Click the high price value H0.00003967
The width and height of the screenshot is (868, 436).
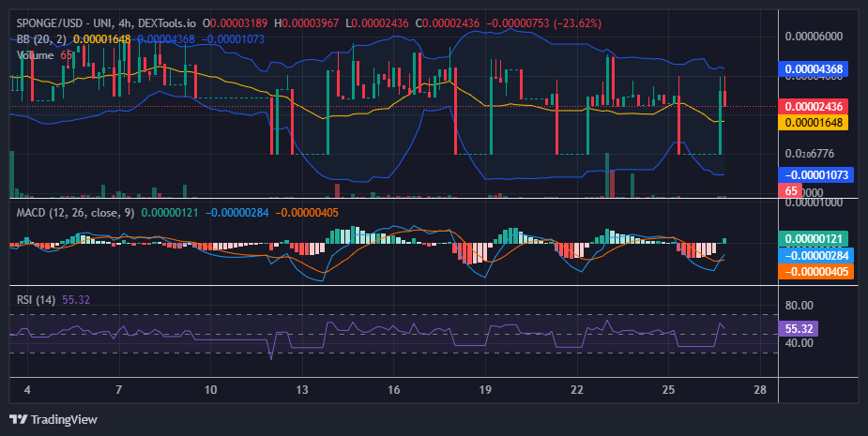click(306, 23)
